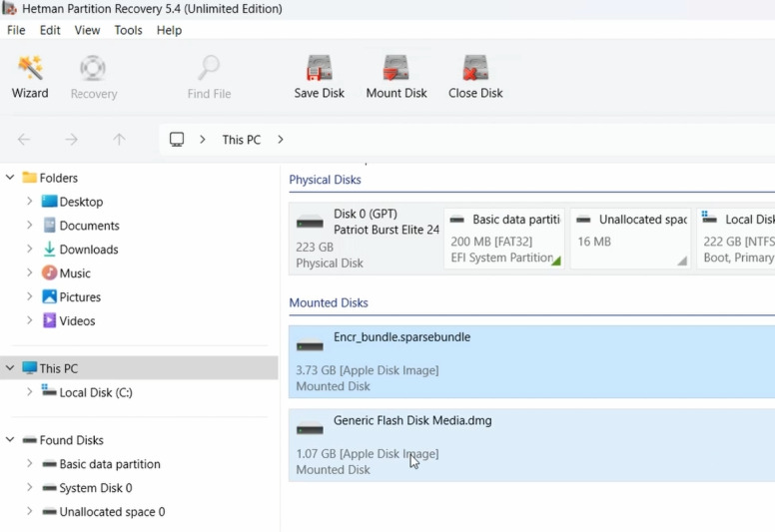Viewport: 775px width, 532px height.
Task: Click This PC in the address breadcrumb
Action: (242, 140)
